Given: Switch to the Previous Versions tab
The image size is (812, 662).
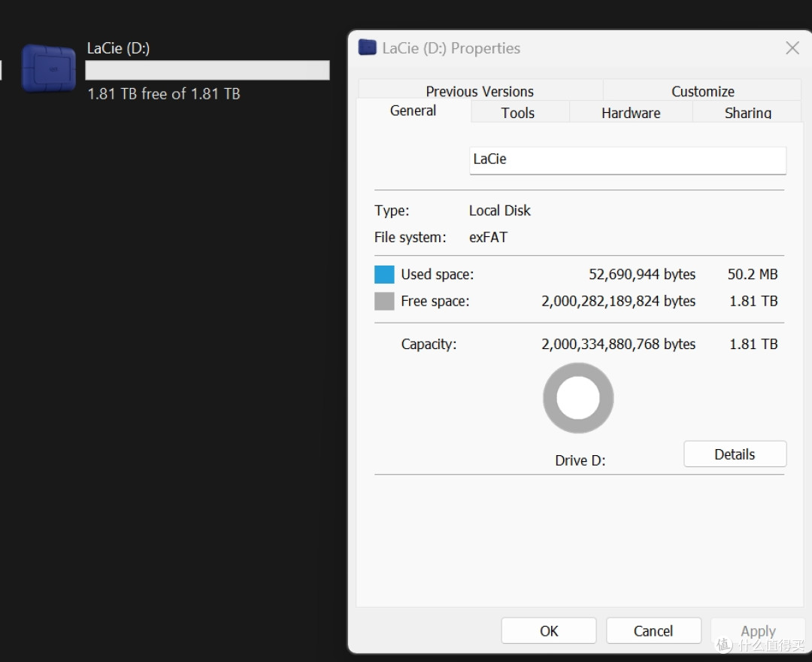Looking at the screenshot, I should [x=480, y=91].
